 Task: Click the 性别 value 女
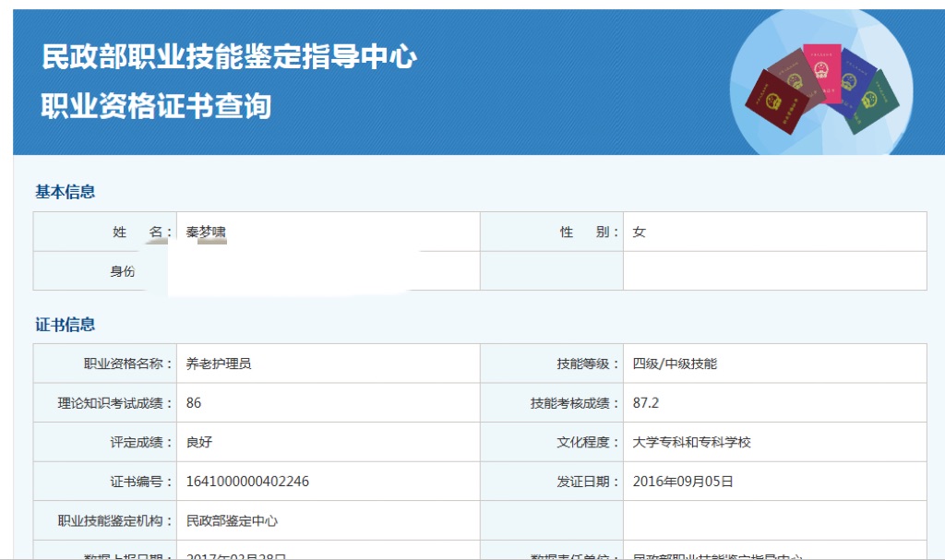[639, 232]
